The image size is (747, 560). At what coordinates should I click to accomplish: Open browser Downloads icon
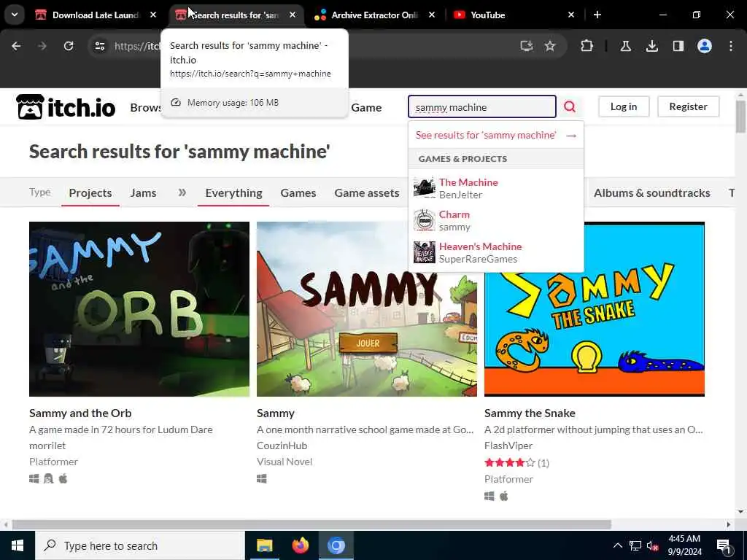click(x=651, y=46)
